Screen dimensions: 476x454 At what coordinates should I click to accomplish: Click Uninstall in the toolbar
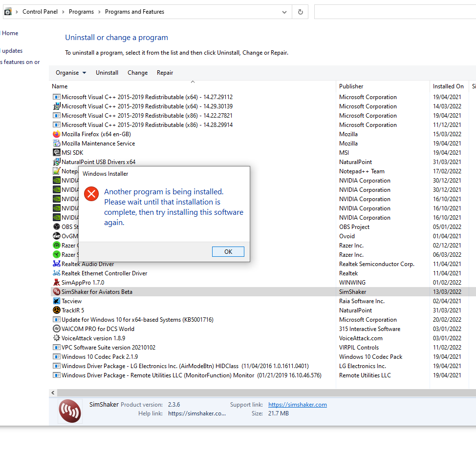107,73
